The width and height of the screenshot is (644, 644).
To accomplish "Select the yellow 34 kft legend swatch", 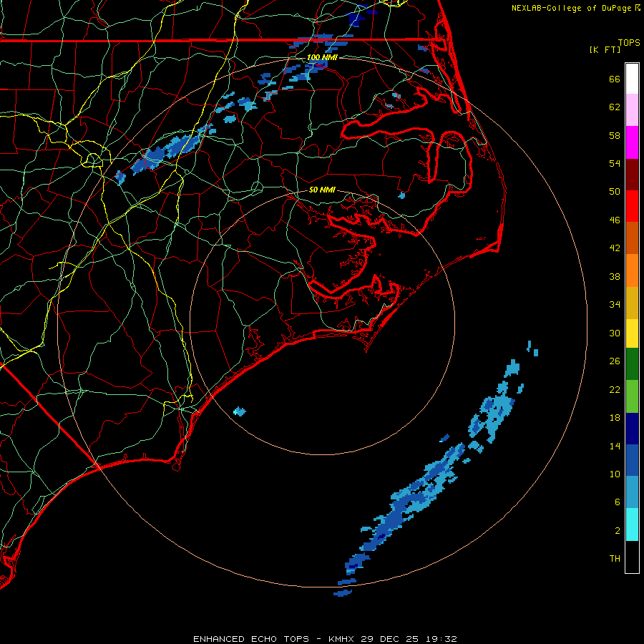I will click(x=632, y=333).
